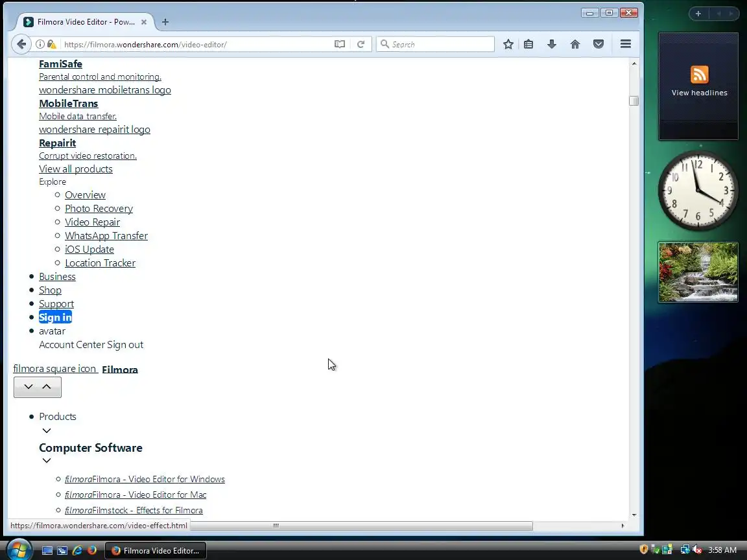Open the Parental control and monitoring link
747x560 pixels.
click(100, 76)
